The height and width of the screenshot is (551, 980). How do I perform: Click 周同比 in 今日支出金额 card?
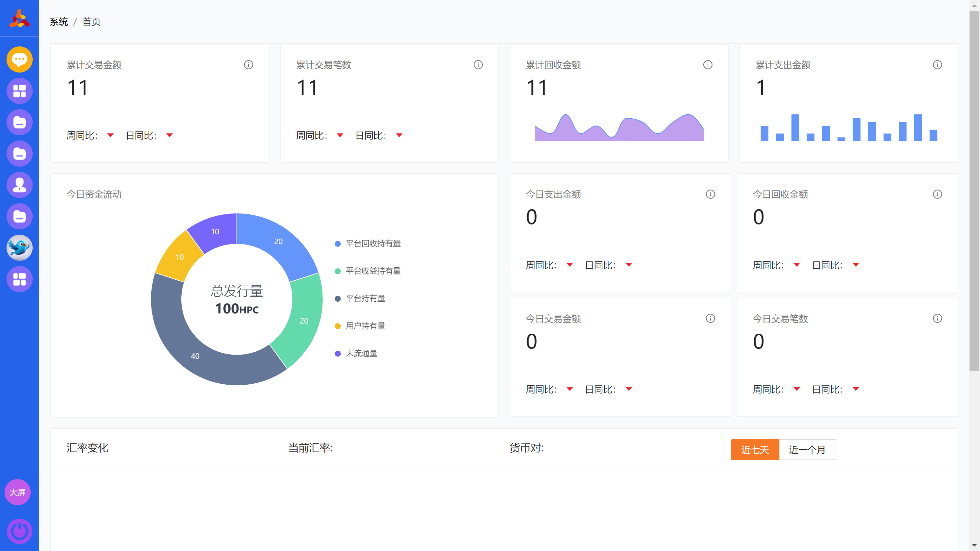pos(541,265)
